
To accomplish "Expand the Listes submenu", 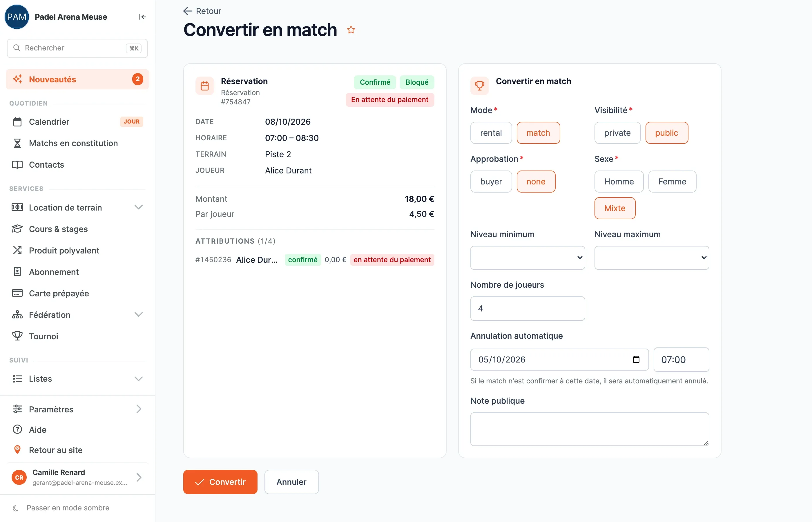I will [x=139, y=379].
